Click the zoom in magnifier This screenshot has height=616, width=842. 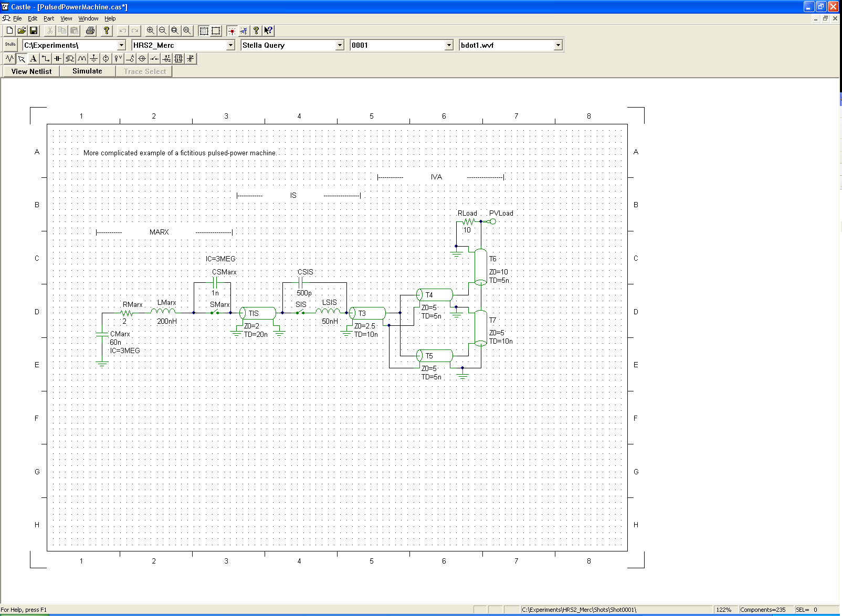click(x=151, y=31)
